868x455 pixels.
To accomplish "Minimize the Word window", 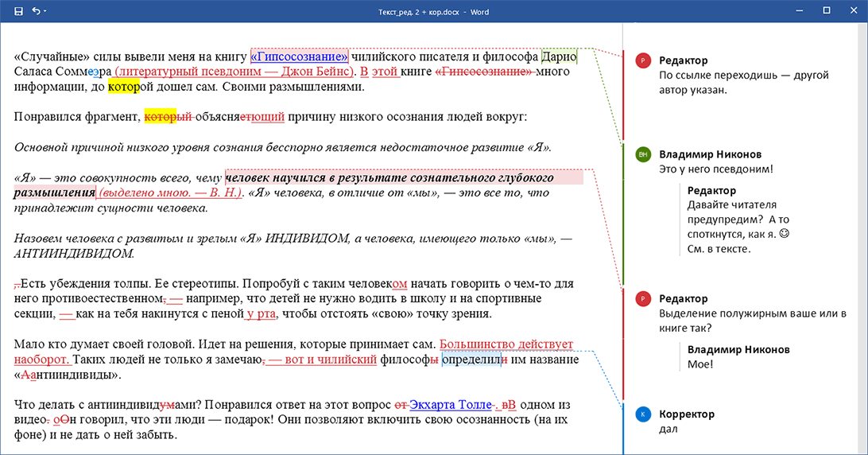I will (x=800, y=11).
